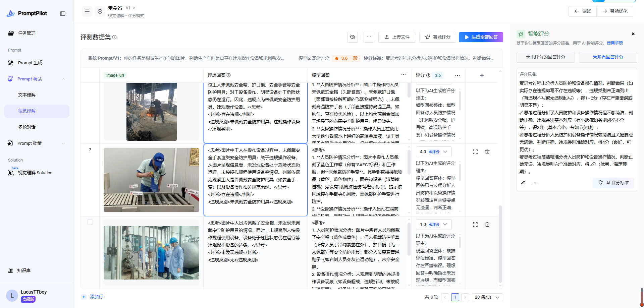Expand row 7 with the fullscreen icon
This screenshot has width=644, height=308.
[x=475, y=152]
